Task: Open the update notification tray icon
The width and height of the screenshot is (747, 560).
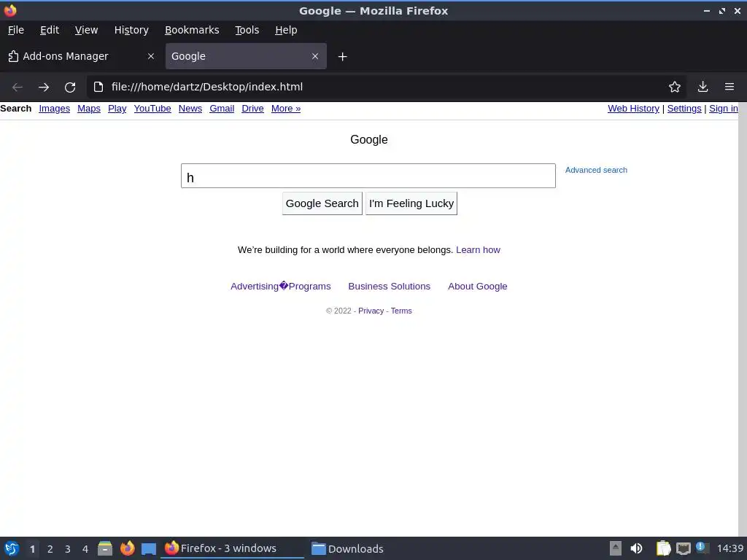Action: click(x=702, y=548)
